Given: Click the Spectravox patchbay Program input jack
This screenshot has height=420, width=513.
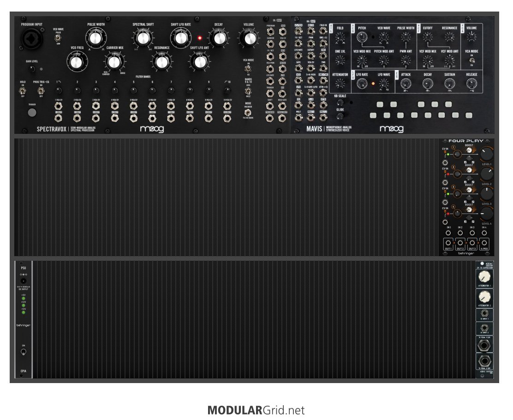Looking at the screenshot, I should point(270,32).
